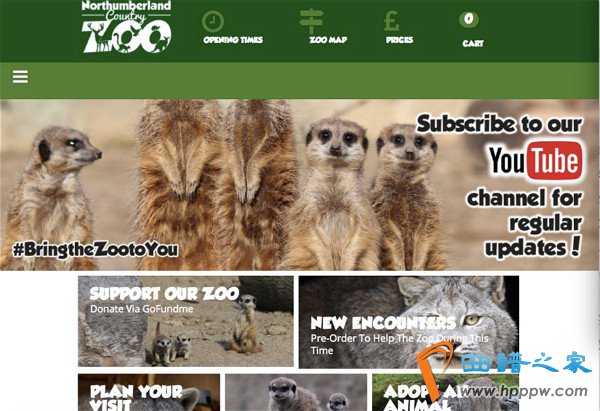Click the Northumberland Country Zoo logo
This screenshot has width=600, height=411.
126,26
